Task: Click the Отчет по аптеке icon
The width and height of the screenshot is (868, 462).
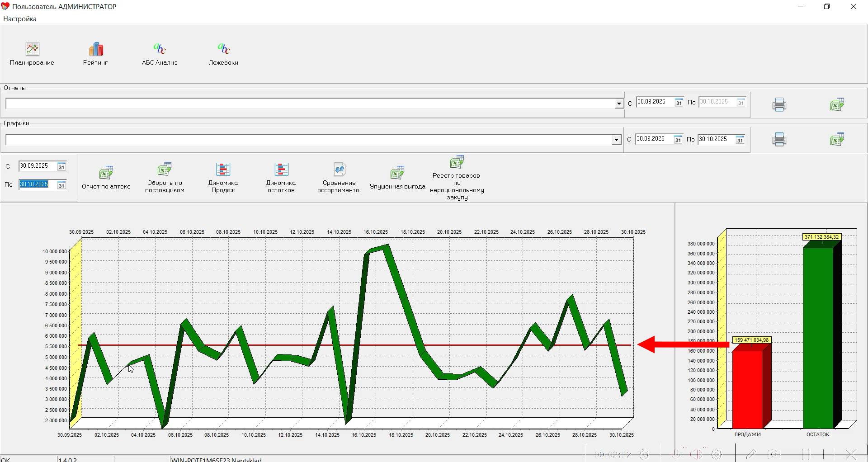Action: [106, 173]
